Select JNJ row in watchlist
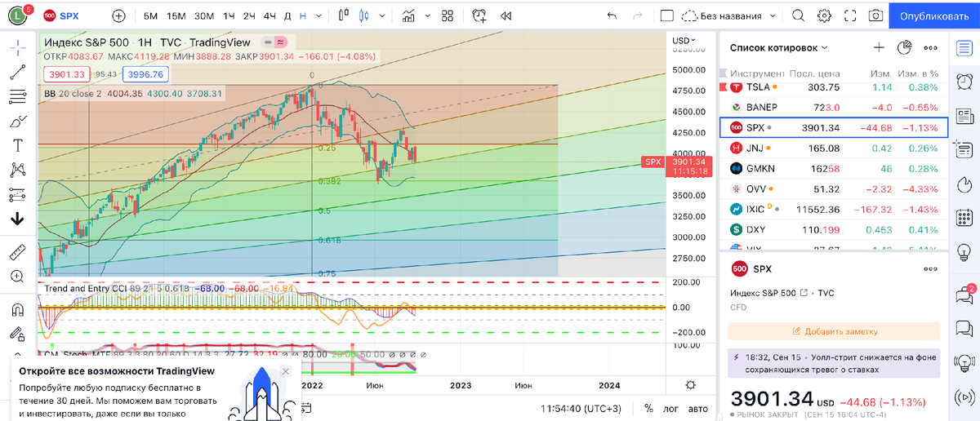This screenshot has height=421, width=980. point(833,148)
